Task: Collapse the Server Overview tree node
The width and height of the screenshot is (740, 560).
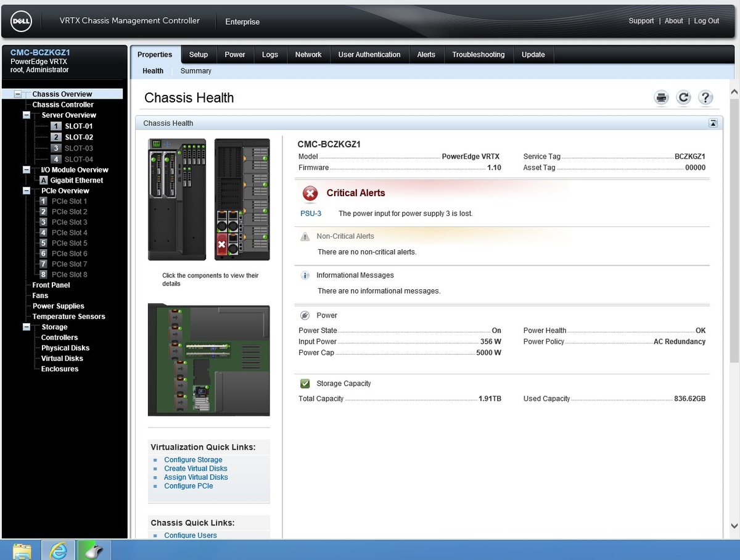Action: (x=27, y=115)
